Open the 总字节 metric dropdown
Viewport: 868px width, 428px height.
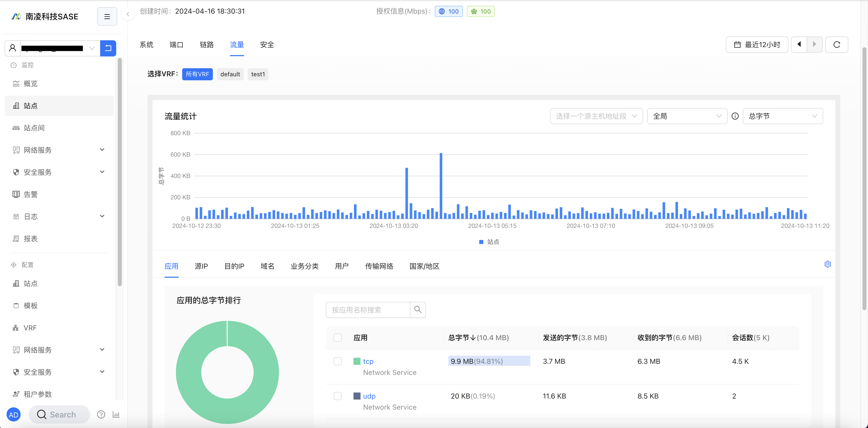[x=783, y=116]
